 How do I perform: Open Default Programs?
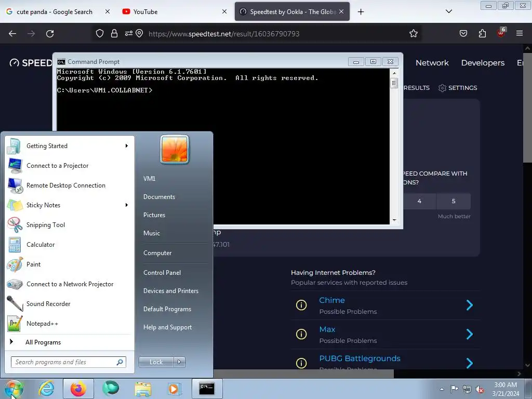[x=167, y=309]
